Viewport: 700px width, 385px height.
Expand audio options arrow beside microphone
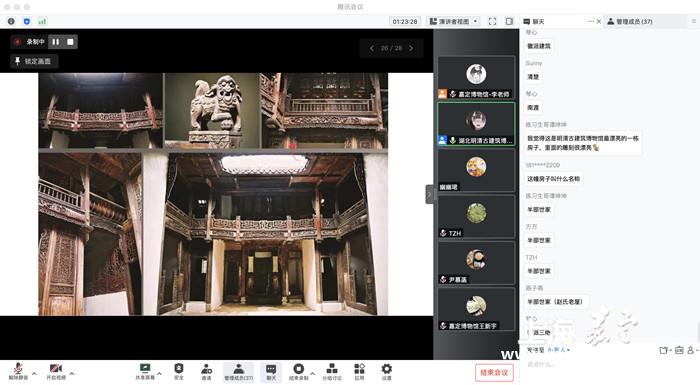(34, 373)
